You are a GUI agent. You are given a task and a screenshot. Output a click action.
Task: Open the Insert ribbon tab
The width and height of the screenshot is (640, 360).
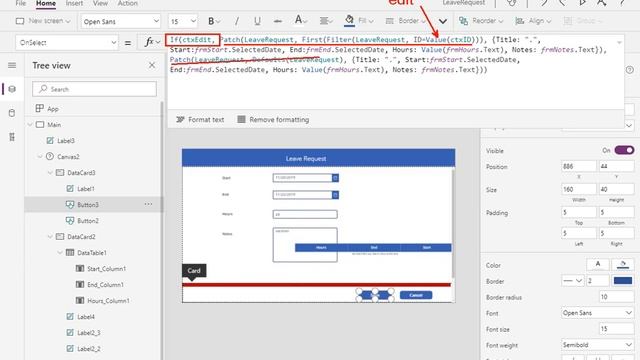click(x=74, y=3)
